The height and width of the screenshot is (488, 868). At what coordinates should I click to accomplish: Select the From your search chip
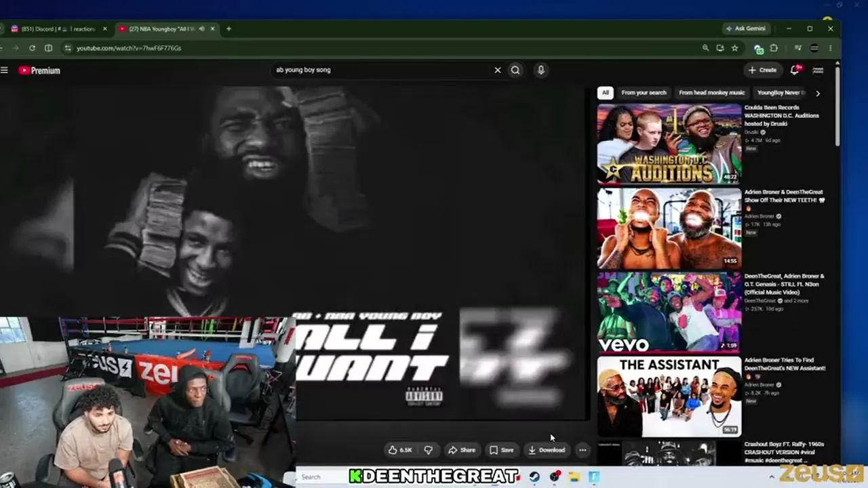pos(644,93)
